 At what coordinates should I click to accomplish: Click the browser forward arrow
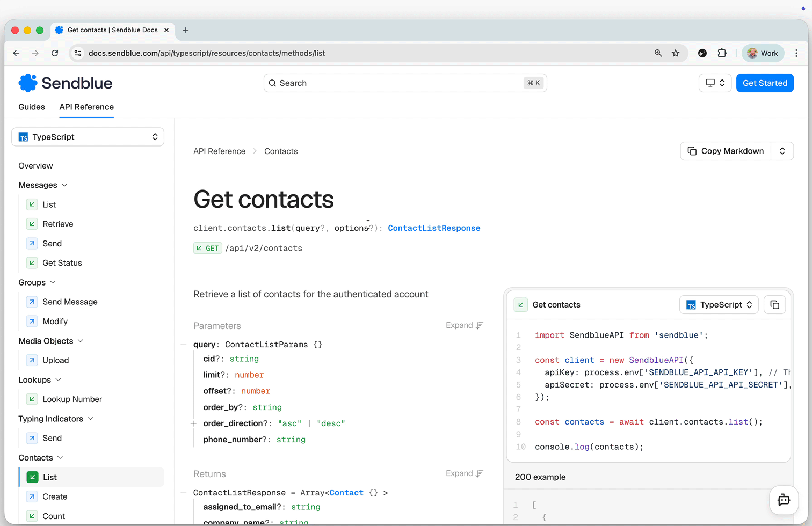(x=35, y=53)
